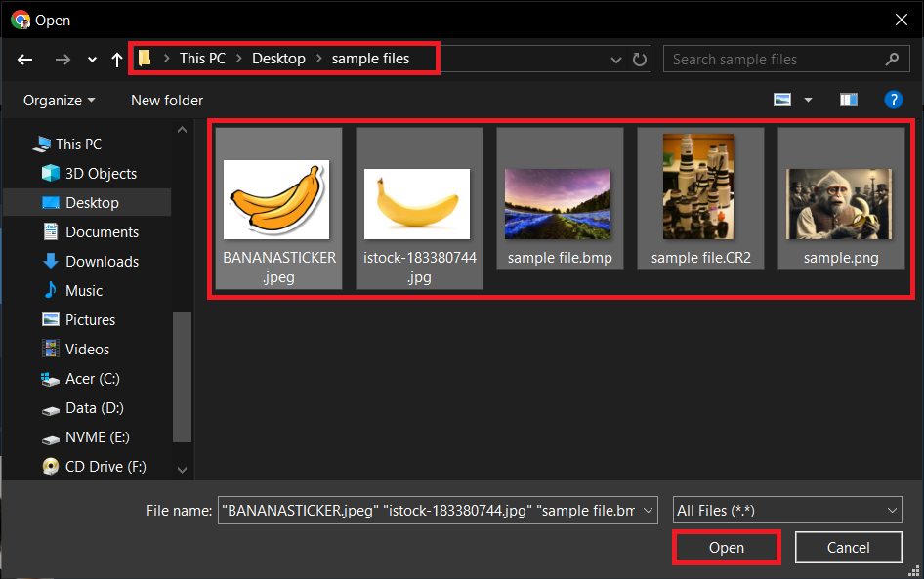
Task: Click the Open button
Action: [x=726, y=547]
